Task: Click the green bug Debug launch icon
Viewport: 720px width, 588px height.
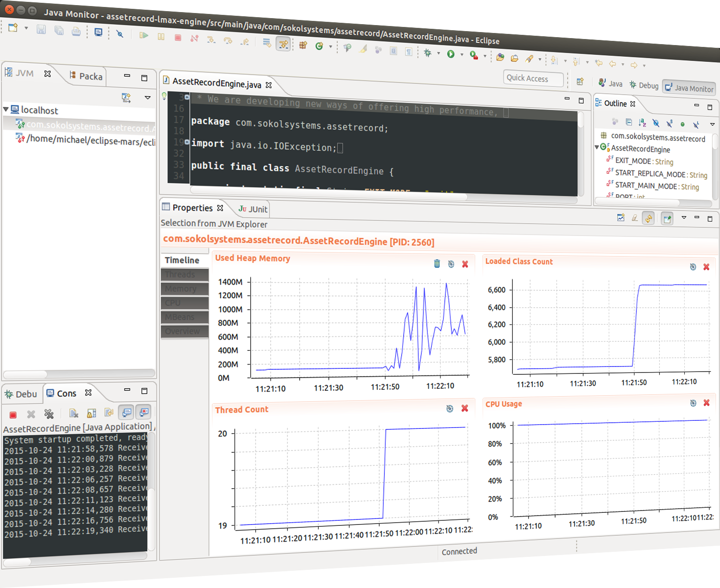Action: [x=428, y=53]
